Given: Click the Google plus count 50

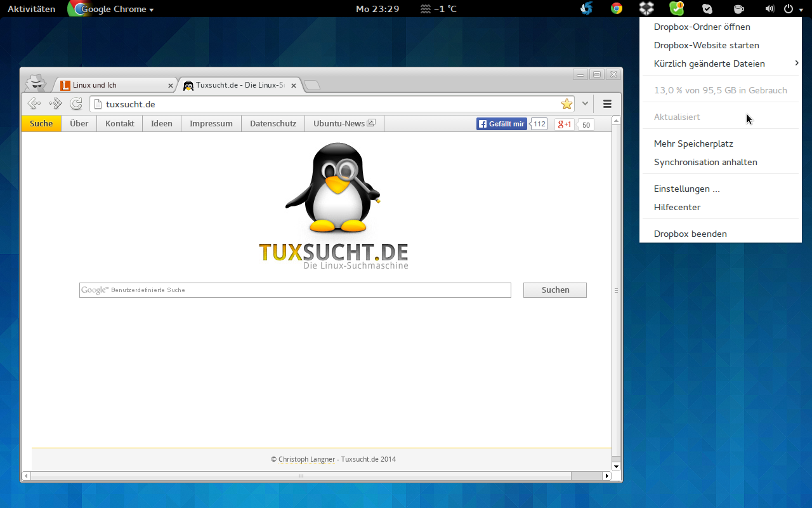Looking at the screenshot, I should click(x=586, y=125).
